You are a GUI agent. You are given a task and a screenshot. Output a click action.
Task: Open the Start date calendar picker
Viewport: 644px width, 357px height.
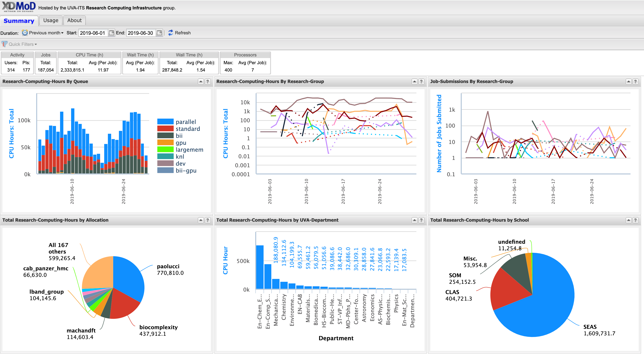click(x=112, y=33)
